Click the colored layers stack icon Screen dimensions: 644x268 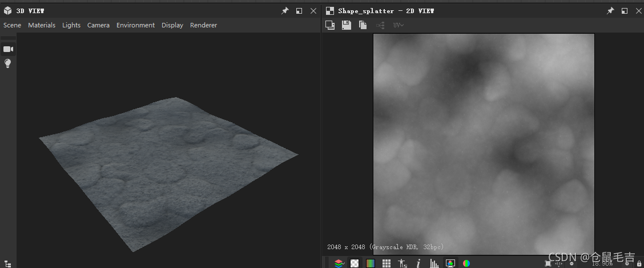(x=339, y=263)
